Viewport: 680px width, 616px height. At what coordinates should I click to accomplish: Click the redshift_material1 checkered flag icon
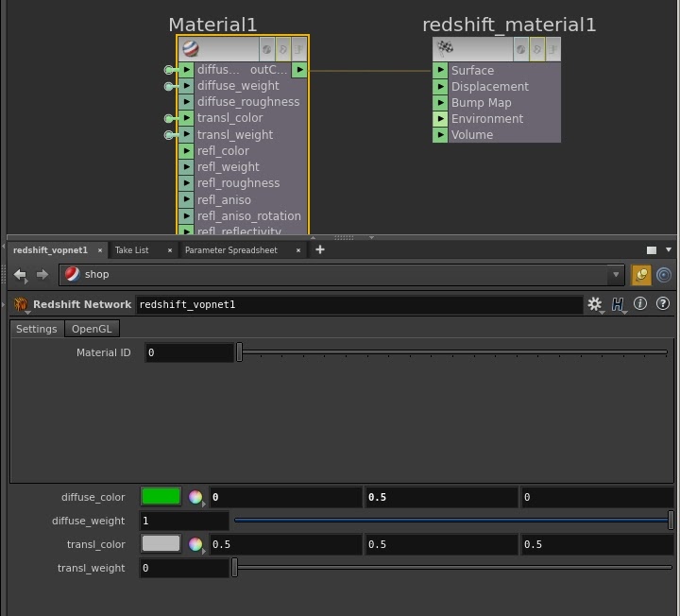445,48
